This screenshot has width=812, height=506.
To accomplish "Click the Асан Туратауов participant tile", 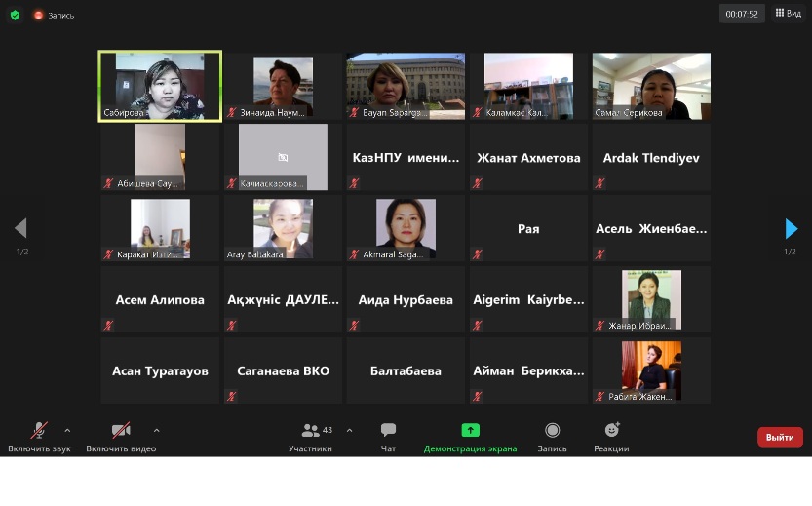I will (x=160, y=370).
